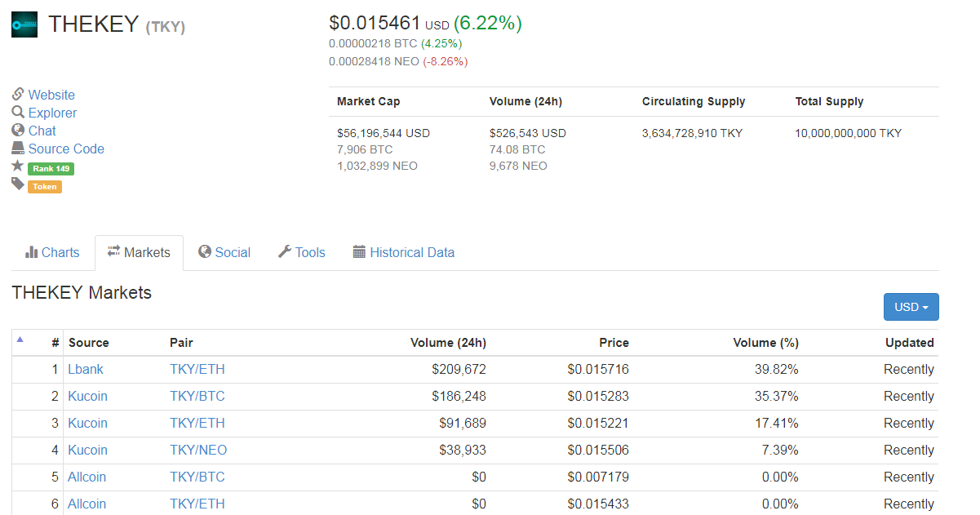The height and width of the screenshot is (515, 980).
Task: Click the magnifier icon beside Explorer
Action: [x=18, y=113]
